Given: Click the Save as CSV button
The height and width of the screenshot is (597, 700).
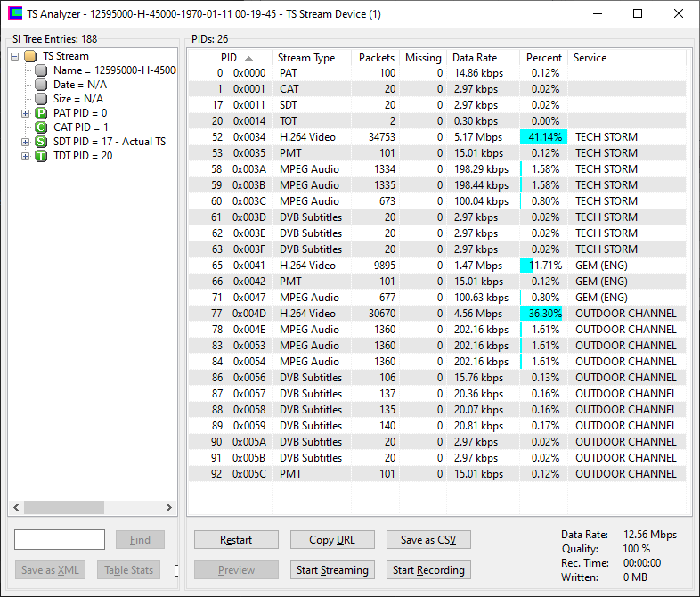Looking at the screenshot, I should [x=428, y=540].
